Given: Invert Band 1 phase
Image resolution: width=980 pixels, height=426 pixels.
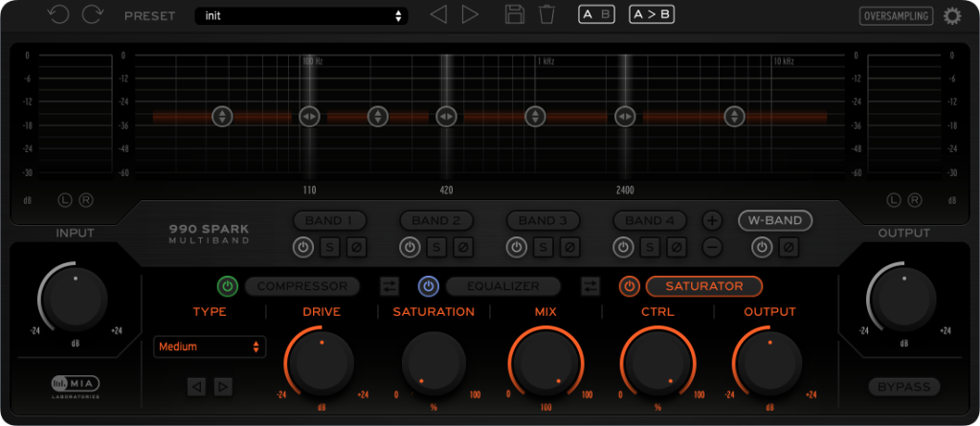Looking at the screenshot, I should [x=356, y=247].
